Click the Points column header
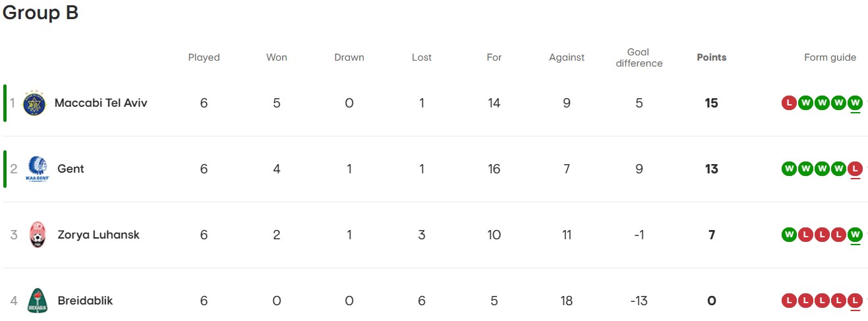This screenshot has width=868, height=321. tap(711, 57)
